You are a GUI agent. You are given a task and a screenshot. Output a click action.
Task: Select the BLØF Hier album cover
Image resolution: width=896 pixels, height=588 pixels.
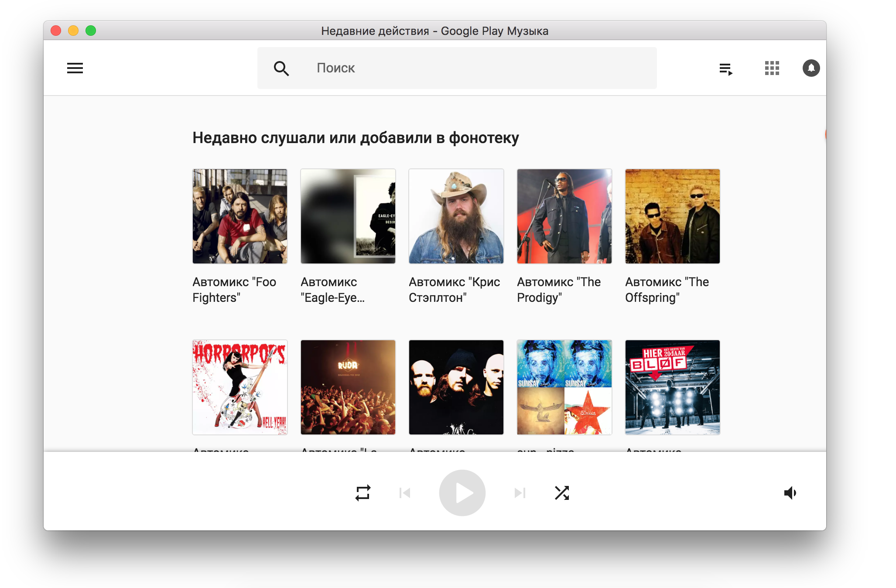672,387
